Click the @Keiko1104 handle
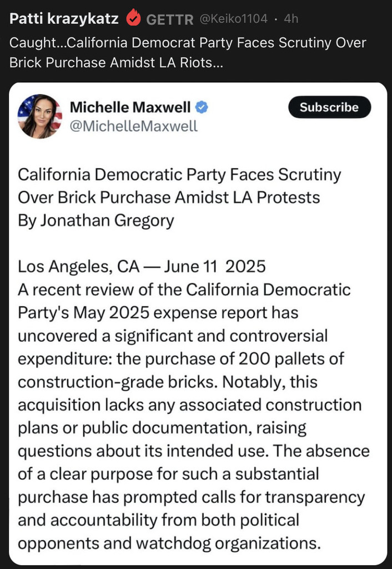The height and width of the screenshot is (569, 392). 234,18
